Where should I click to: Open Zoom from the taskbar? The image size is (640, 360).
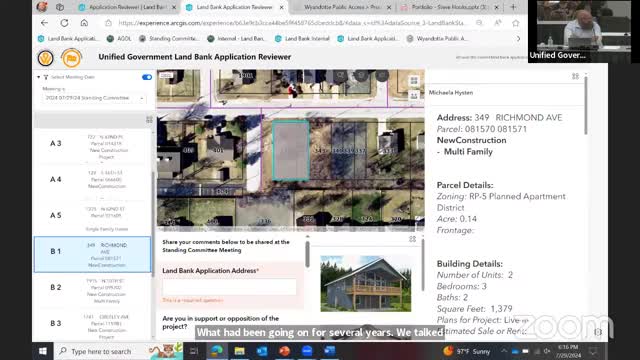(307, 351)
